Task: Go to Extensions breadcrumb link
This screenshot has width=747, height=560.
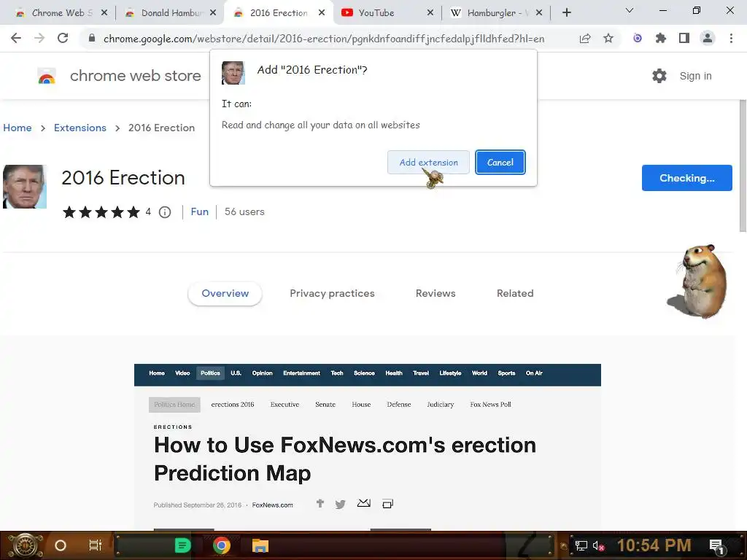Action: [x=80, y=128]
